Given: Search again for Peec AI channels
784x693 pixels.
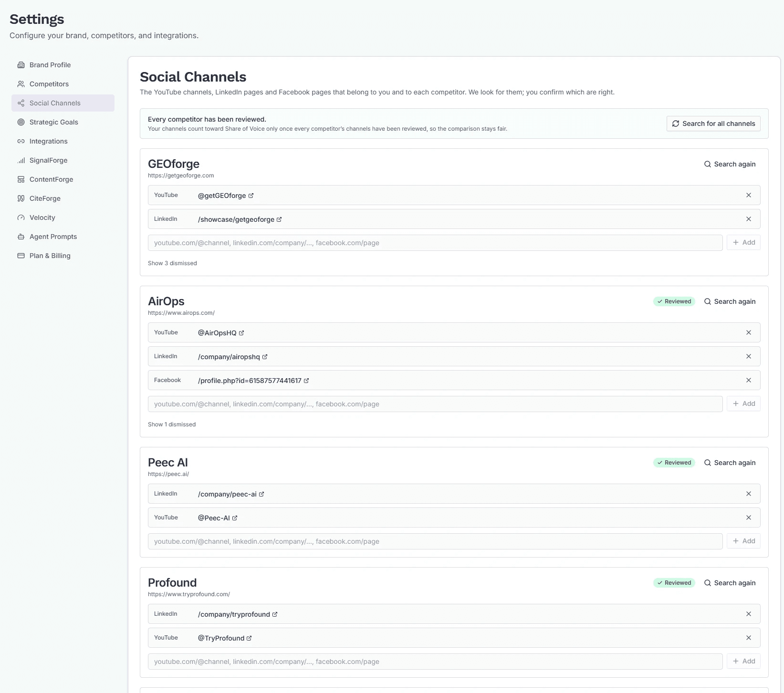Looking at the screenshot, I should 730,463.
